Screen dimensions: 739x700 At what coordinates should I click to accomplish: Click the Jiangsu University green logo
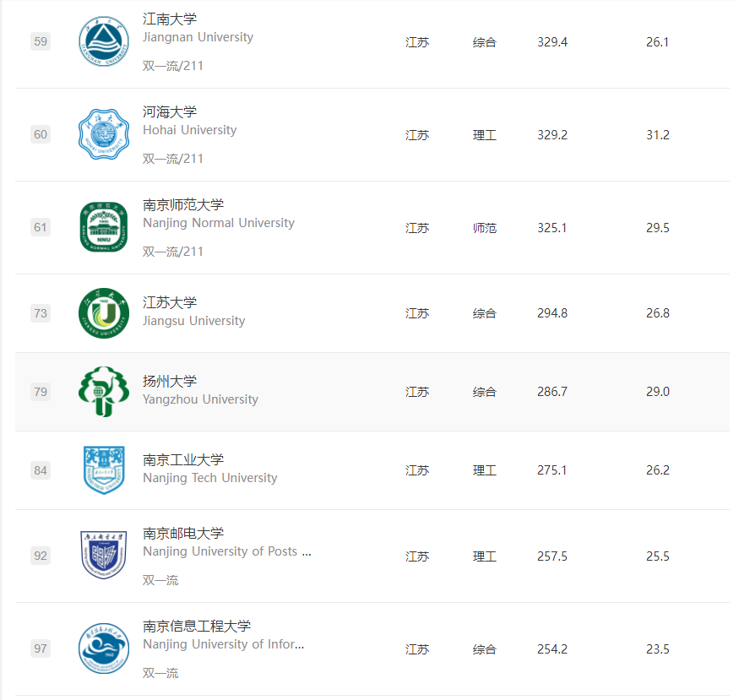tap(104, 313)
